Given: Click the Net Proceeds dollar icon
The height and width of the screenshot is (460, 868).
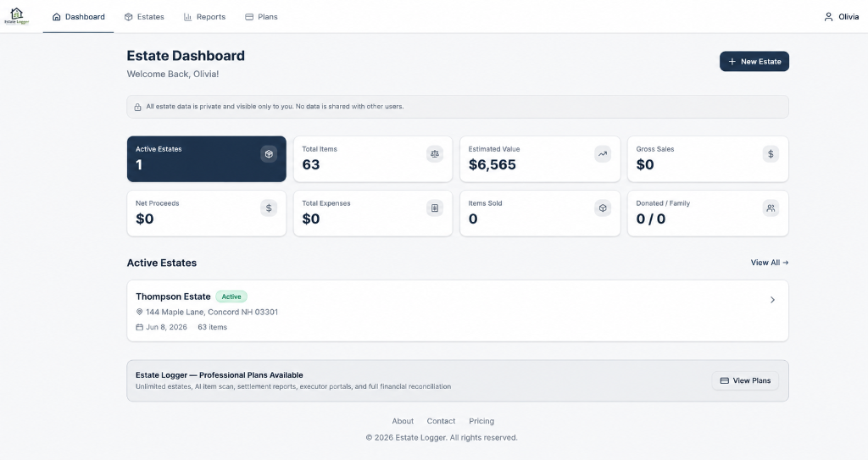Looking at the screenshot, I should pos(269,208).
